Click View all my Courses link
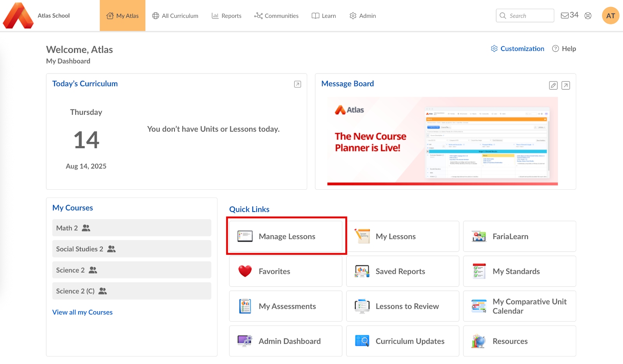 (x=82, y=312)
